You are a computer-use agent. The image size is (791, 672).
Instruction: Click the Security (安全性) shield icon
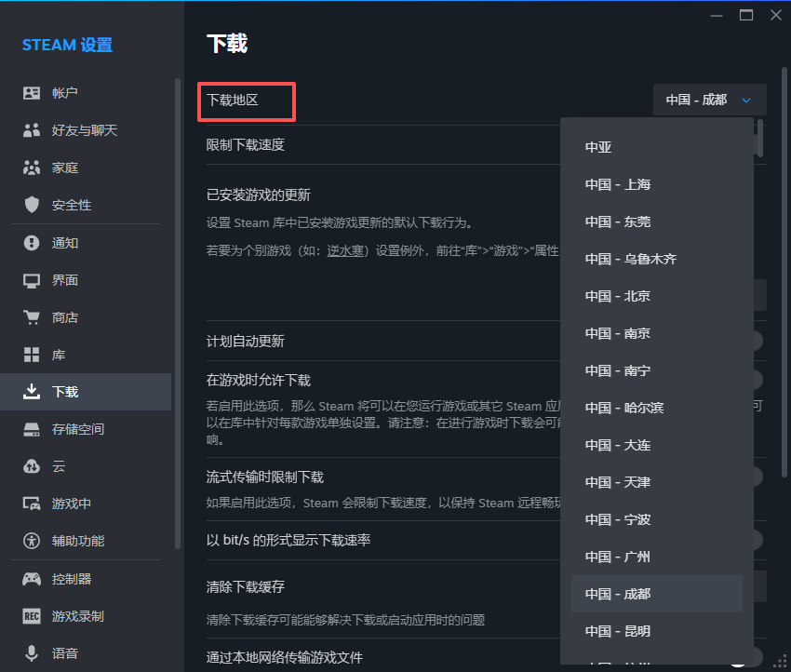coord(32,205)
